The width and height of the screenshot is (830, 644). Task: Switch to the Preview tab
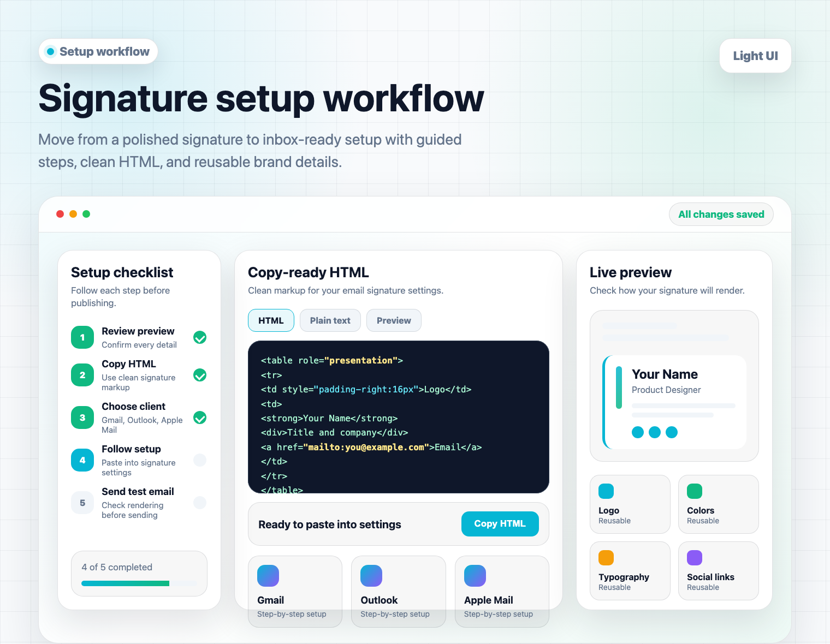(394, 320)
